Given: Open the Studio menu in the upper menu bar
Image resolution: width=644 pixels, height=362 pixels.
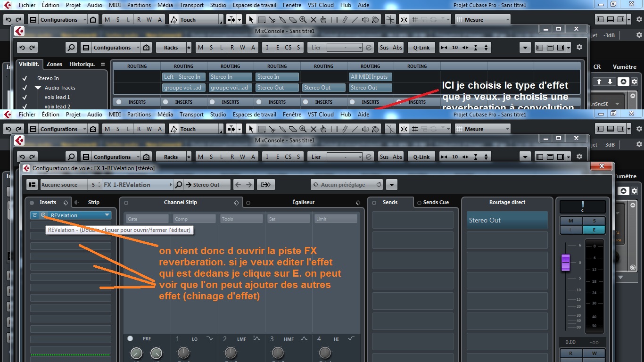Looking at the screenshot, I should [218, 5].
